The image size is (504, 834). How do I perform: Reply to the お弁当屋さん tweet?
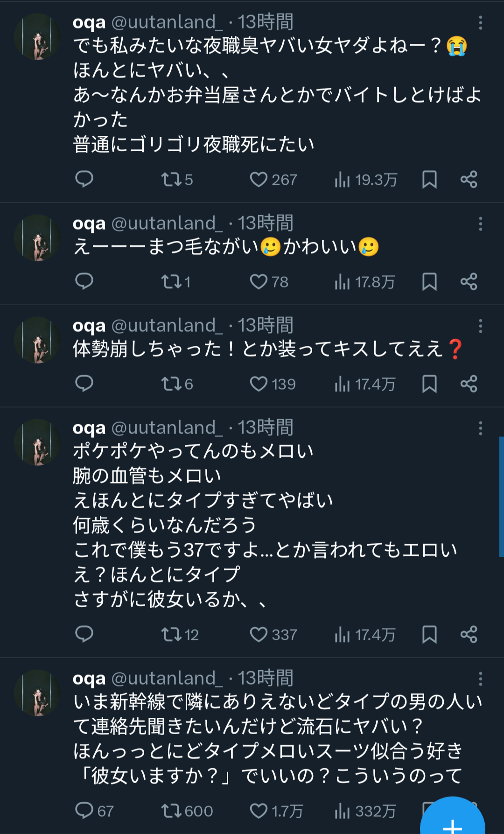point(84,179)
